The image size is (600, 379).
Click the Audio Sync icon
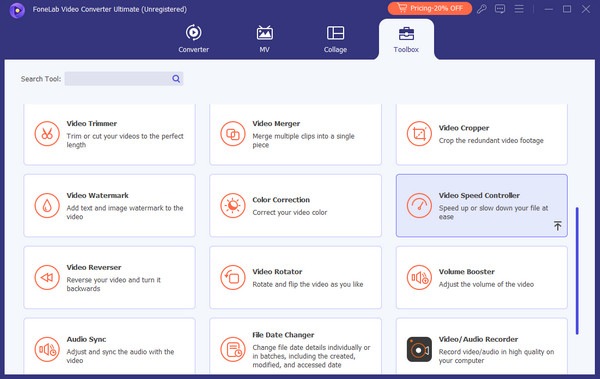pyautogui.click(x=47, y=349)
